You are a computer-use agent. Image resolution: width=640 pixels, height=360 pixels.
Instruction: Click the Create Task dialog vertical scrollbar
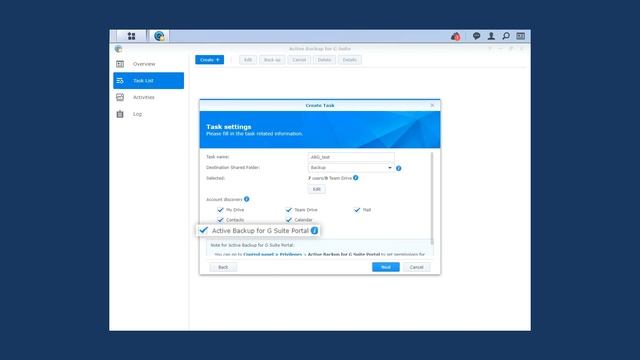pos(432,198)
